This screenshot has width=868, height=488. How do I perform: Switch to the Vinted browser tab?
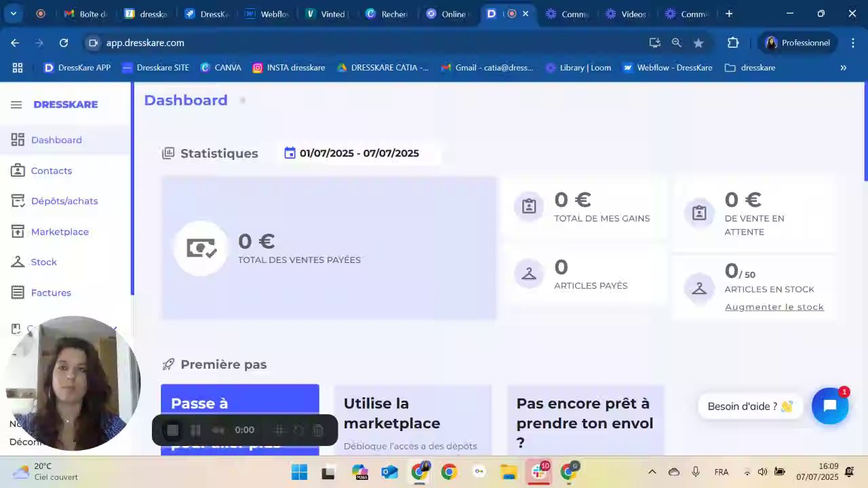(x=326, y=14)
